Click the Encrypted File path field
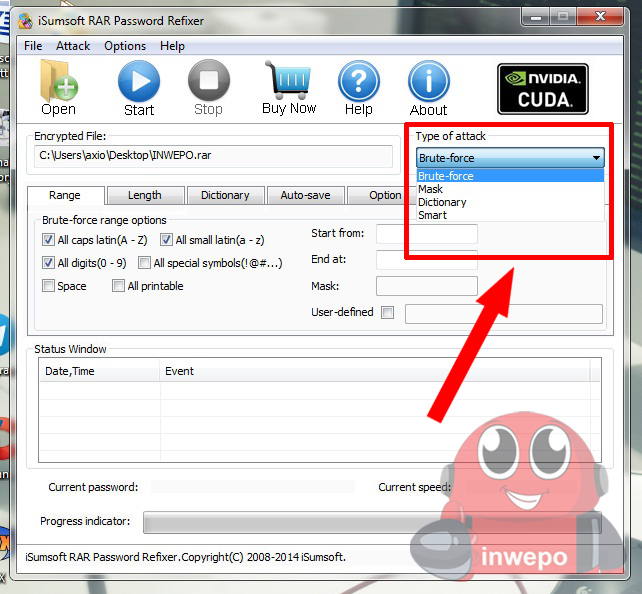 click(x=213, y=156)
